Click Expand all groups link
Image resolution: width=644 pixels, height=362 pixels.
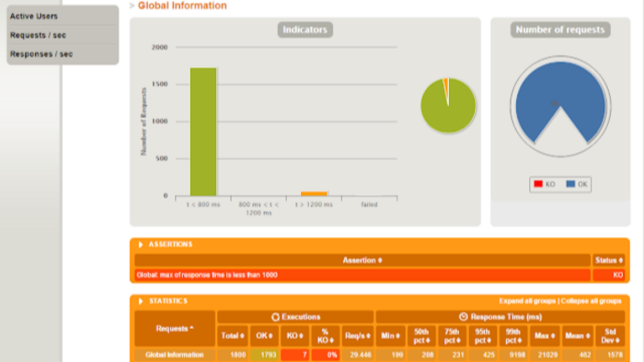527,301
